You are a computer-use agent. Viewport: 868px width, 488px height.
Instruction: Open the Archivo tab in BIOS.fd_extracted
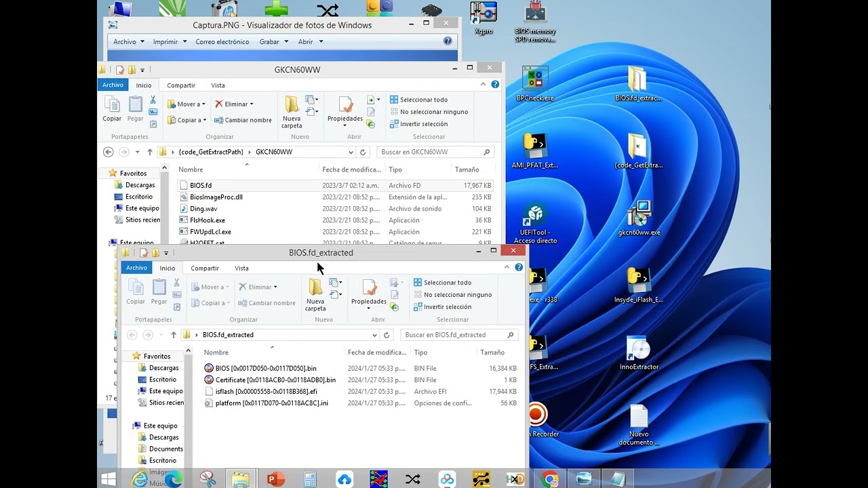tap(136, 268)
